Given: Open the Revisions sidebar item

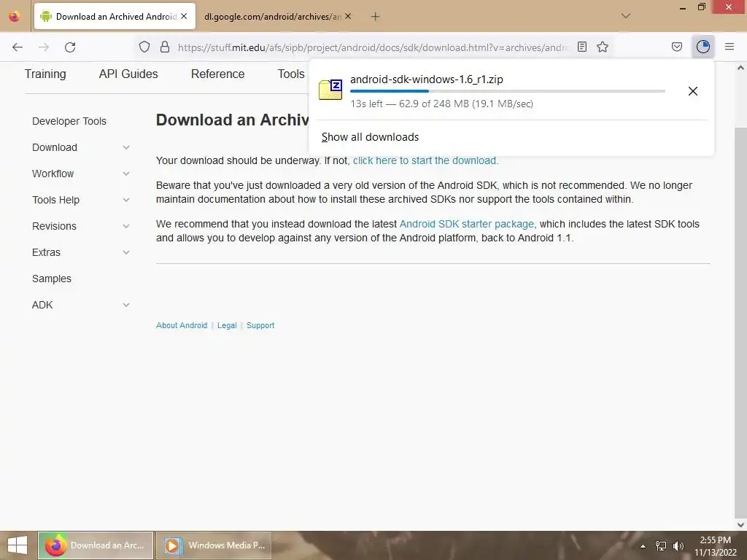Looking at the screenshot, I should (54, 226).
